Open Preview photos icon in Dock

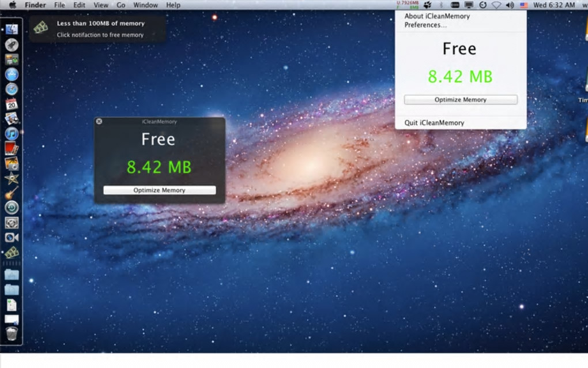point(12,119)
